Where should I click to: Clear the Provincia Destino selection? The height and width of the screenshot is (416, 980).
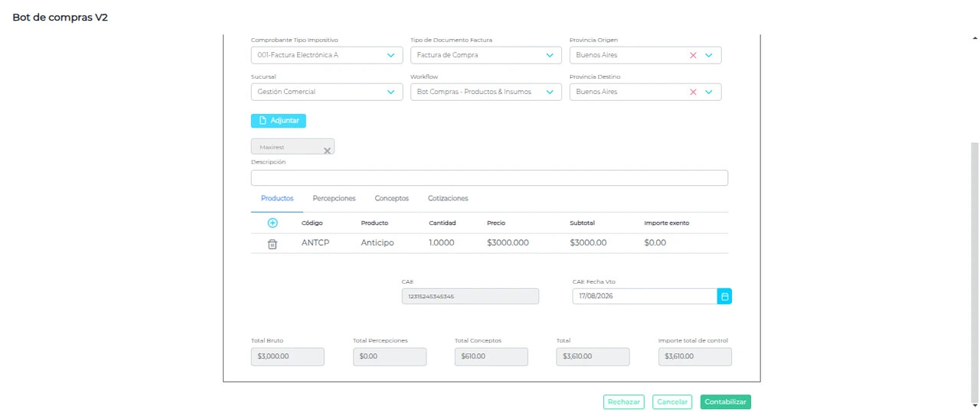pyautogui.click(x=693, y=92)
